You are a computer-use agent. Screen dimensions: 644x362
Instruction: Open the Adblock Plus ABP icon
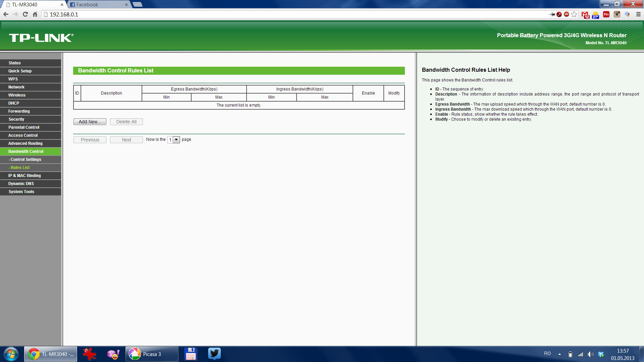click(x=567, y=14)
